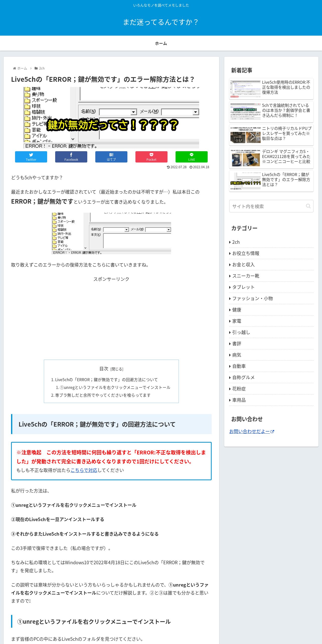
Task: Open category 2ch
Action: pyautogui.click(x=271, y=242)
